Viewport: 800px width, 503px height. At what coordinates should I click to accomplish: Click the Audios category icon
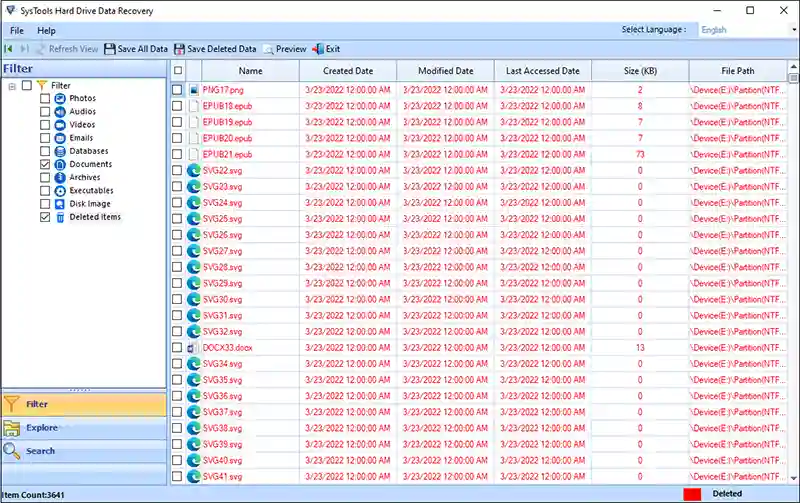[x=60, y=112]
